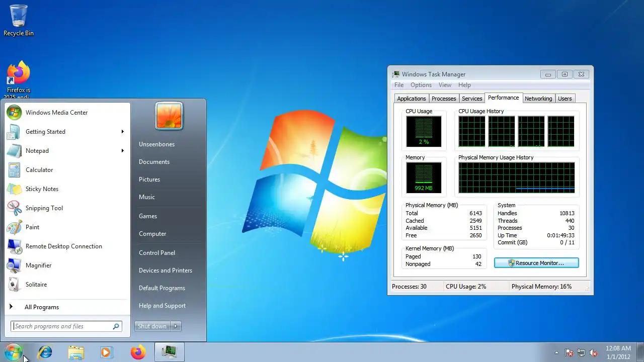
Task: Expand Notepad jump list arrow
Action: pyautogui.click(x=122, y=151)
